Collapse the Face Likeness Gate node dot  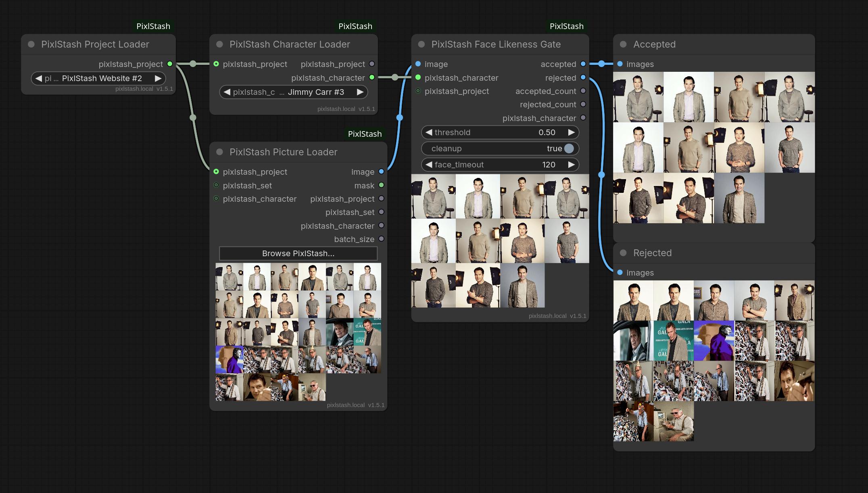(421, 44)
